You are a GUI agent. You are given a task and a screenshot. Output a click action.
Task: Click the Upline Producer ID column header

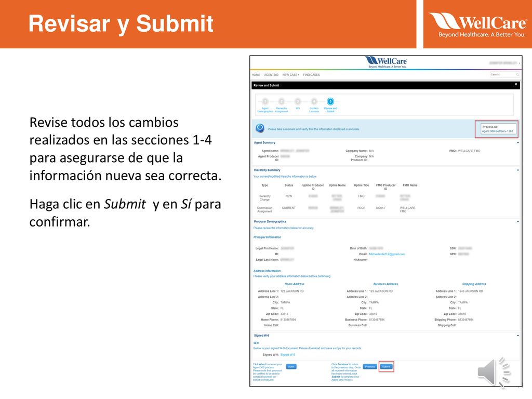[x=313, y=187]
